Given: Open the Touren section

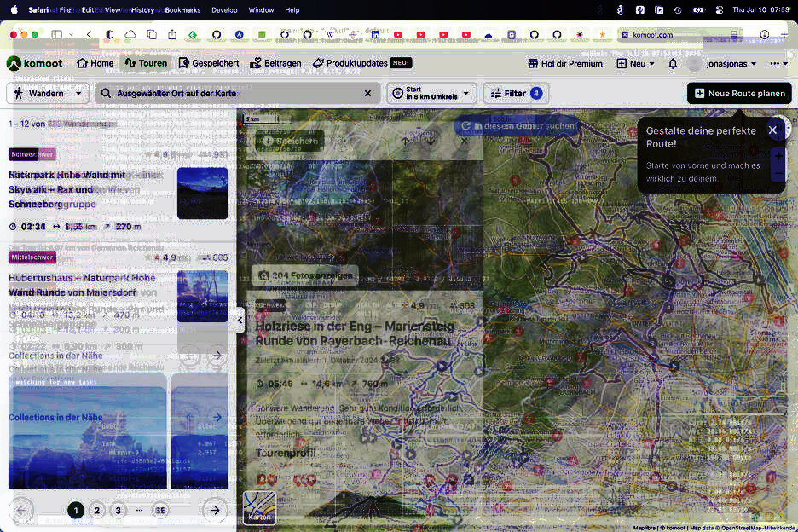Looking at the screenshot, I should point(146,63).
